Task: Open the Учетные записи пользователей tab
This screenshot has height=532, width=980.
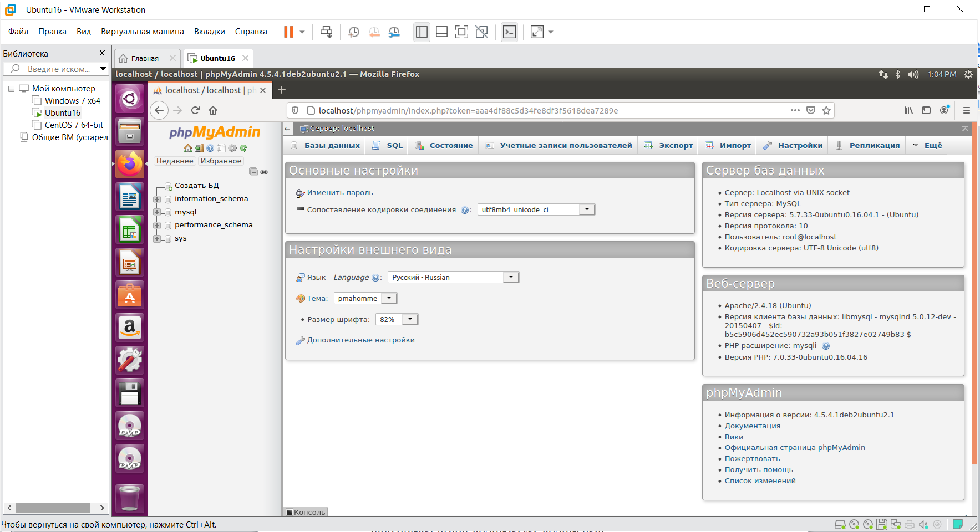Action: pyautogui.click(x=558, y=145)
